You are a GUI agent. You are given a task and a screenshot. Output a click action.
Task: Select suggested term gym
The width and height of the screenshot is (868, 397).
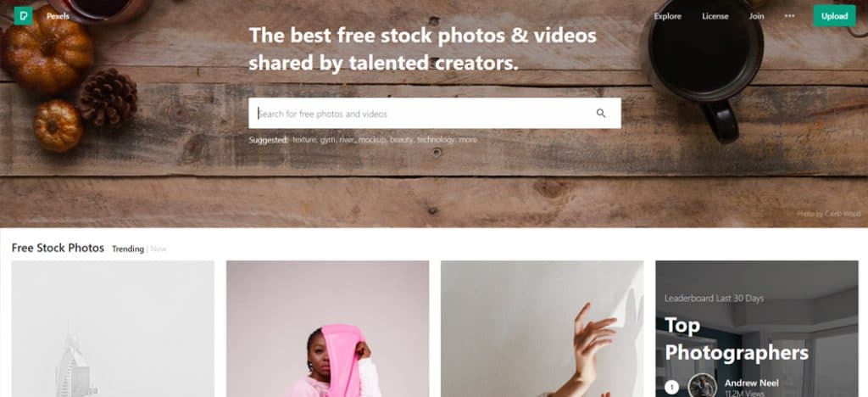328,140
